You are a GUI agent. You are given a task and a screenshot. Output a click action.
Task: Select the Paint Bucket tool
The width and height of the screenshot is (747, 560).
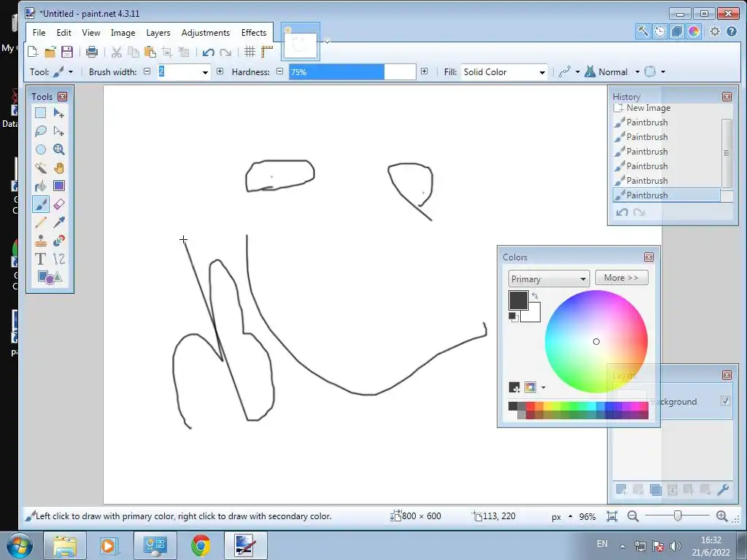[41, 186]
